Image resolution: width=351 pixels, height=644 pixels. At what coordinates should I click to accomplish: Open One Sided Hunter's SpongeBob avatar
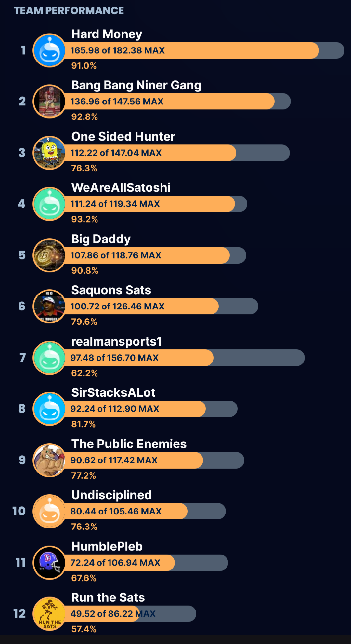pos(49,153)
